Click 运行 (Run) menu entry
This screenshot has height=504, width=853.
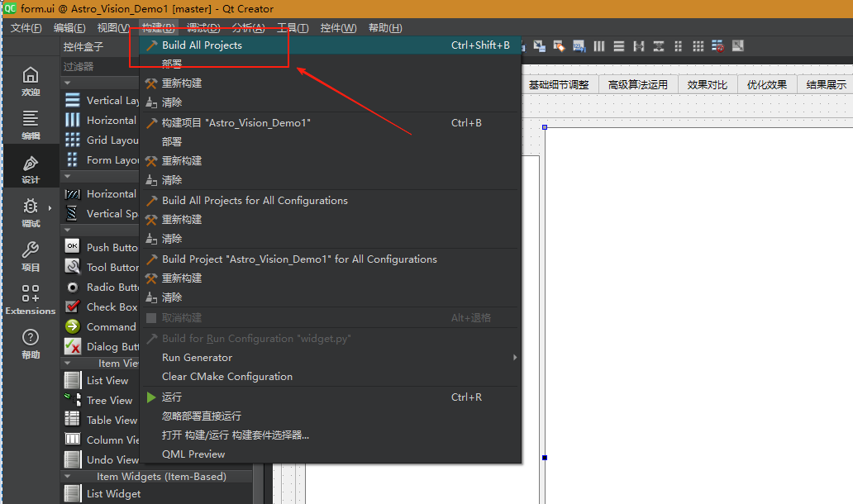click(x=331, y=397)
